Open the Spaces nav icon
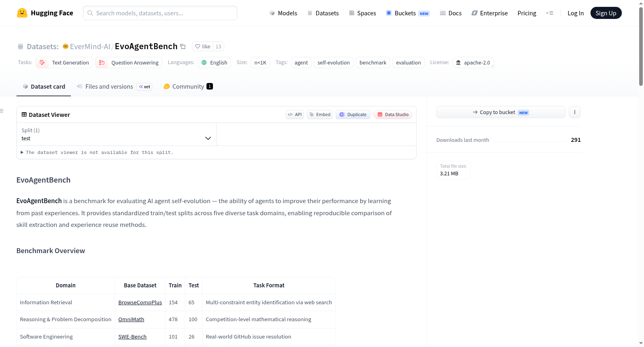The height and width of the screenshot is (347, 644). point(352,13)
